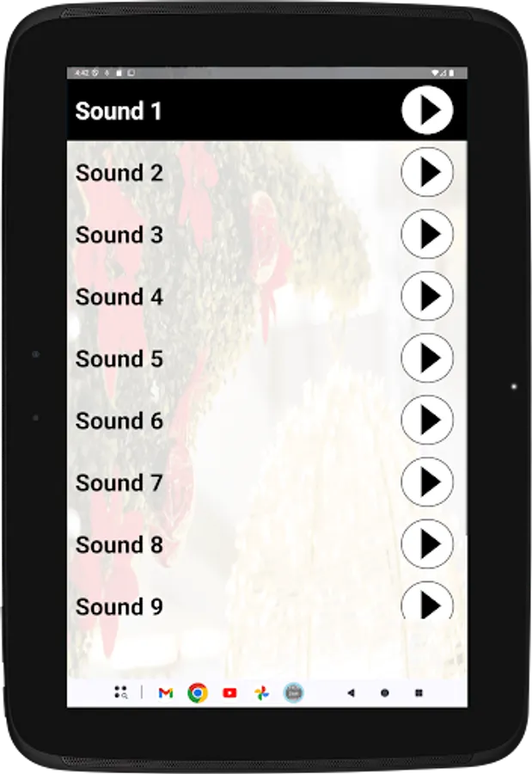The width and height of the screenshot is (532, 774).
Task: Select the Sound 5 label
Action: pos(119,359)
